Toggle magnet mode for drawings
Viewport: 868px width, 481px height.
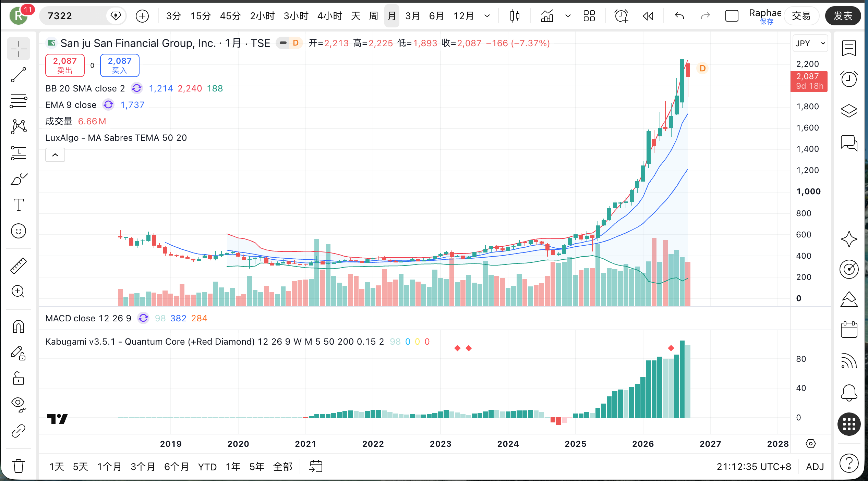[x=19, y=326]
